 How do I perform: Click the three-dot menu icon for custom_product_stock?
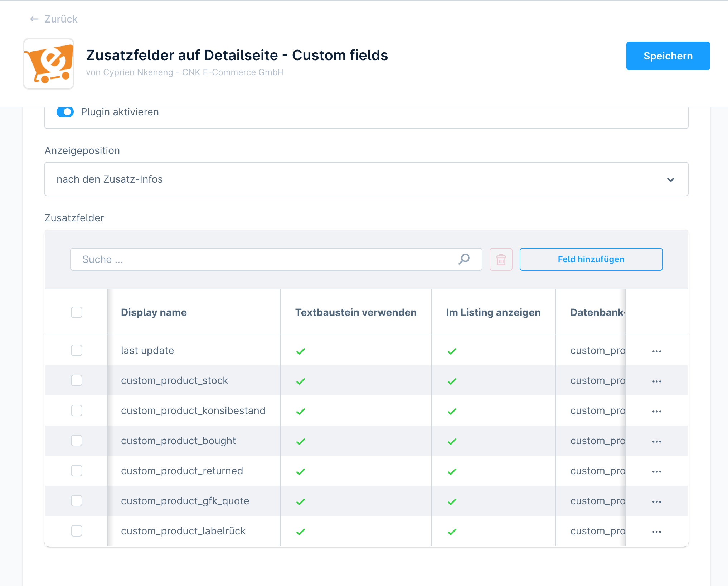coord(656,381)
